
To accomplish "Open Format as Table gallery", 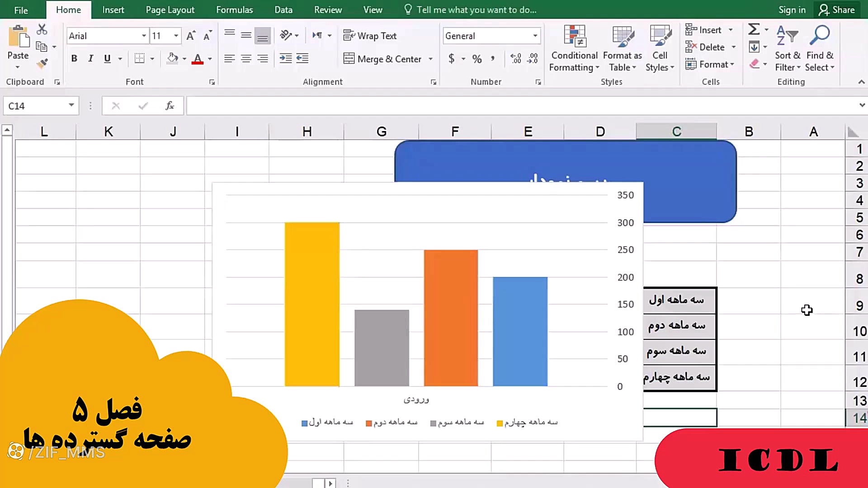I will (623, 49).
